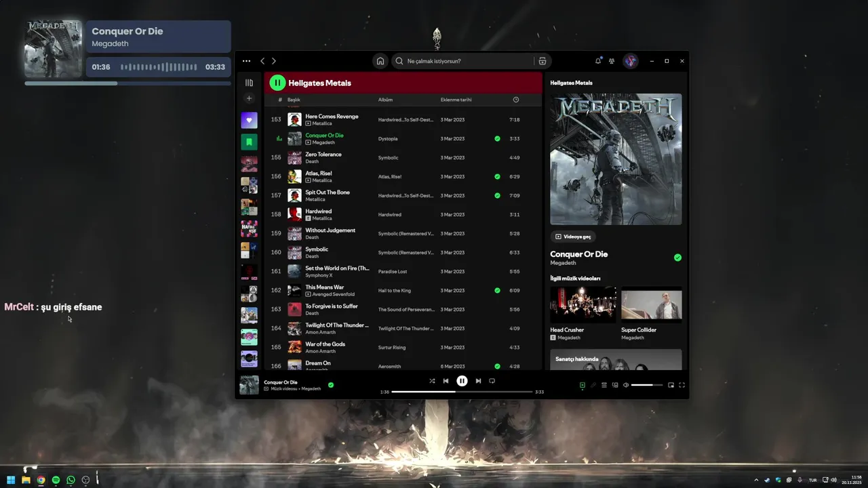Seek on the song progress bar
Viewport: 868px width, 488px height.
(462, 392)
